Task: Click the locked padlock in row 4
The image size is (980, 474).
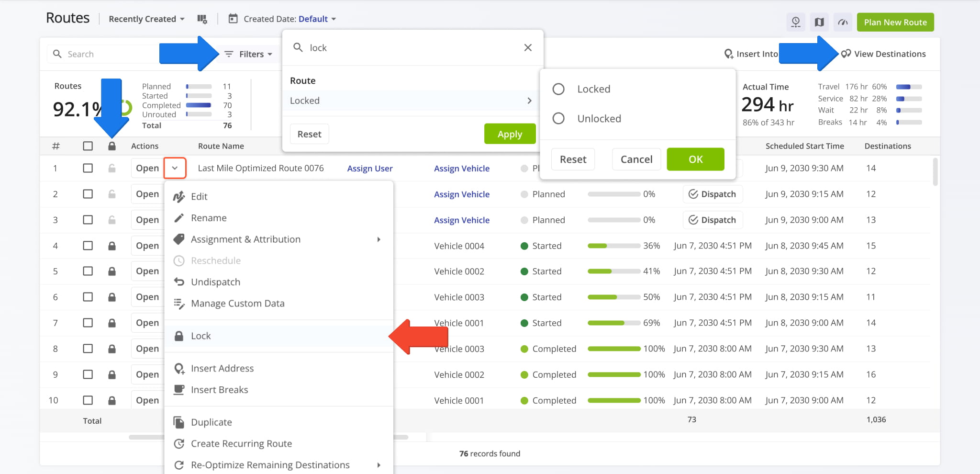Action: point(112,246)
